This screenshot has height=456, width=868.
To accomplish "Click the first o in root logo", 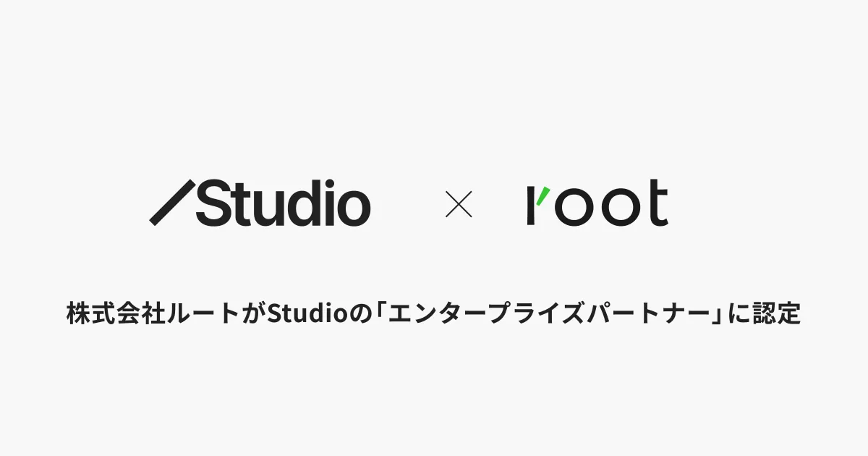I will pos(576,208).
